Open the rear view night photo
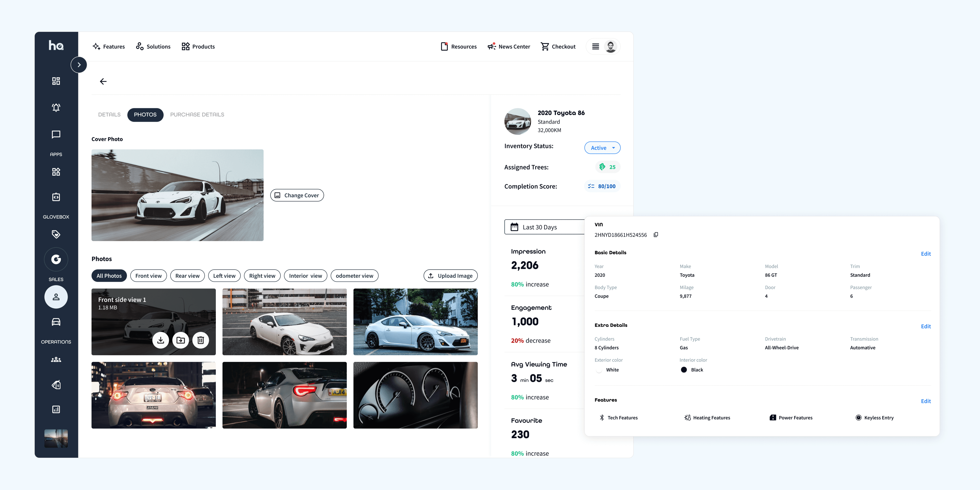Image resolution: width=980 pixels, height=490 pixels. [154, 395]
